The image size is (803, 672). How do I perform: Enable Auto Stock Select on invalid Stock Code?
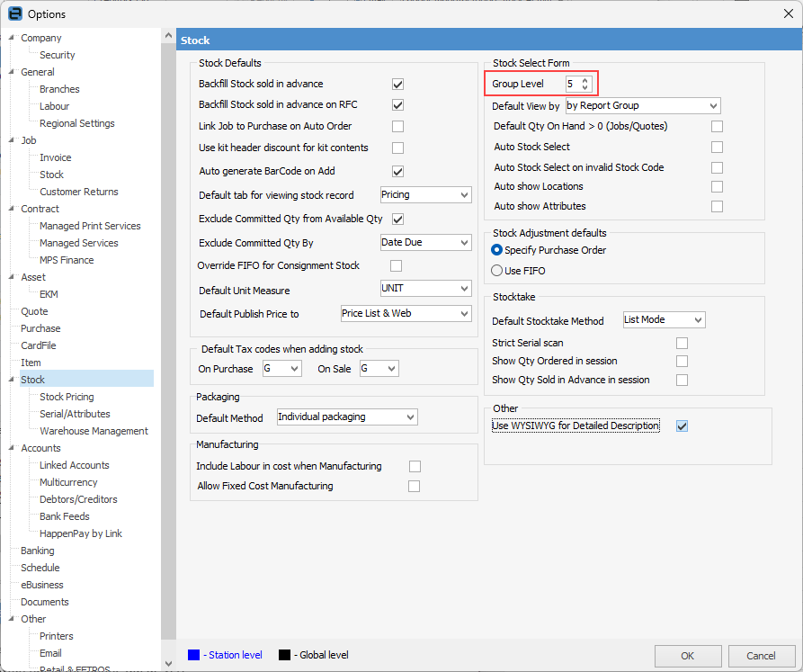click(717, 167)
